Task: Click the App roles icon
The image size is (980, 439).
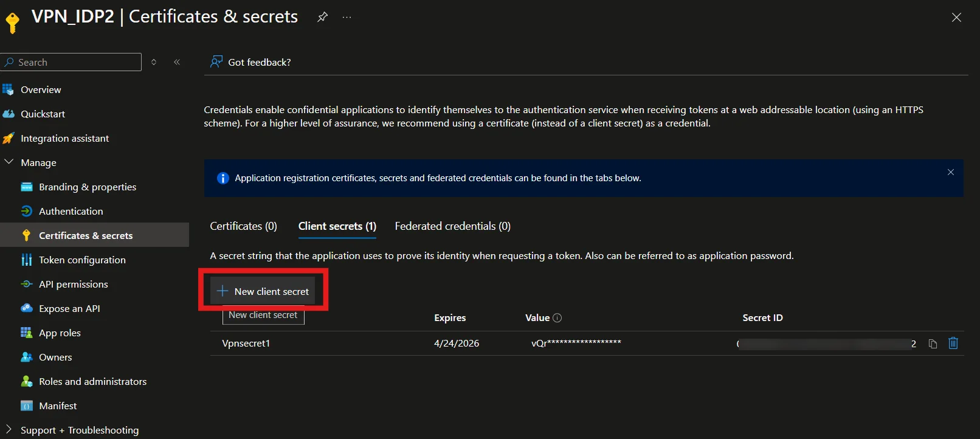Action: click(26, 333)
